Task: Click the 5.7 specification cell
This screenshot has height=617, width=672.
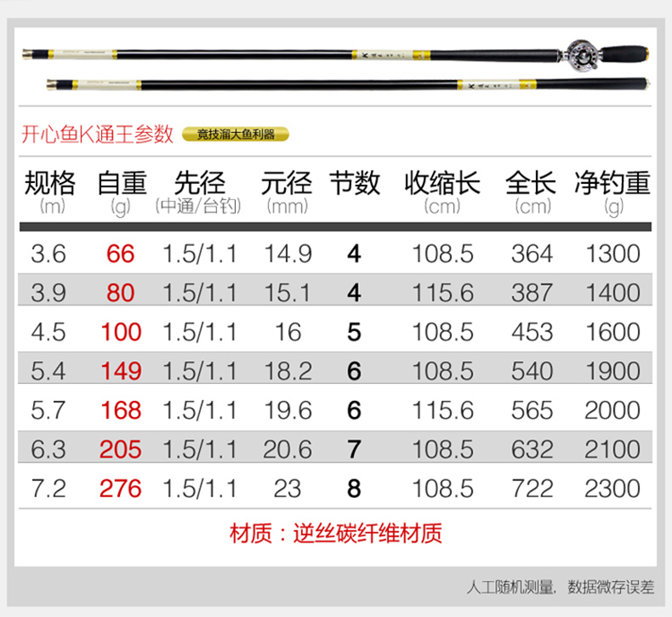Action: coord(48,411)
